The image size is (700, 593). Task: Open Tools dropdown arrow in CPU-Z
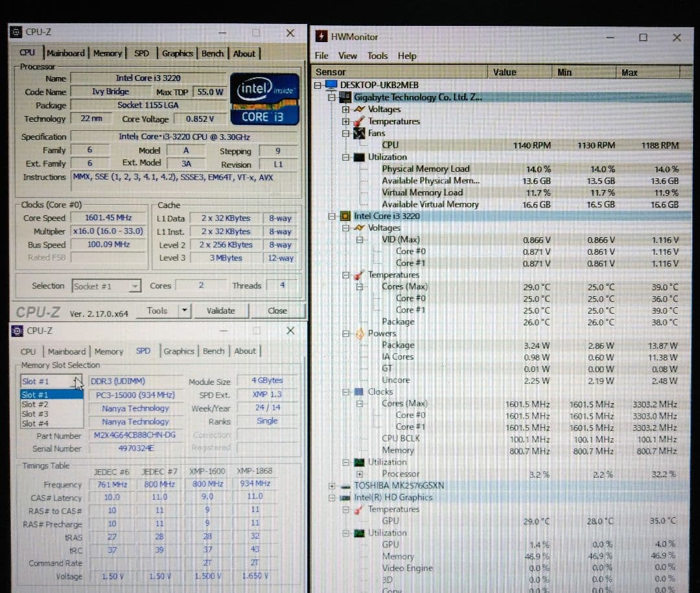click(x=184, y=310)
